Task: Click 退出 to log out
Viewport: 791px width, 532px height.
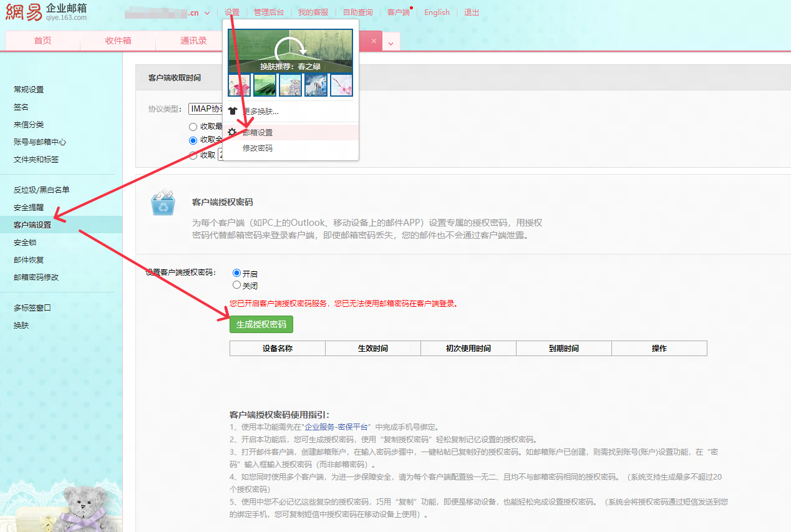Action: (471, 12)
